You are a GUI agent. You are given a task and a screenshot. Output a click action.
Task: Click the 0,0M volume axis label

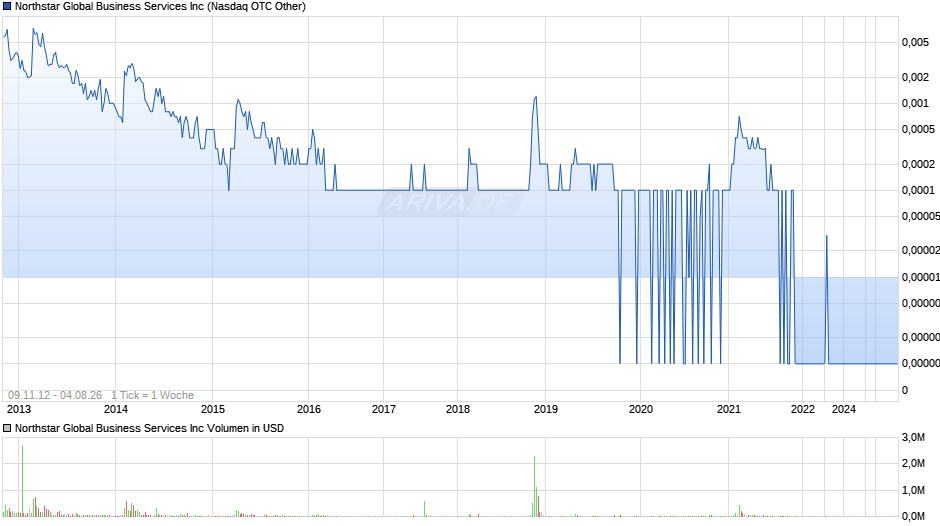[x=914, y=516]
